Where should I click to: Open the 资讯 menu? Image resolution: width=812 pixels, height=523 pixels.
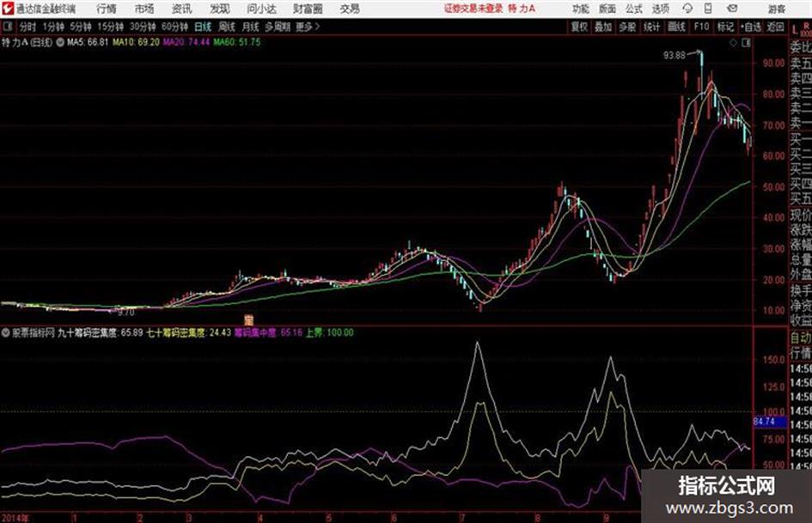tap(182, 9)
